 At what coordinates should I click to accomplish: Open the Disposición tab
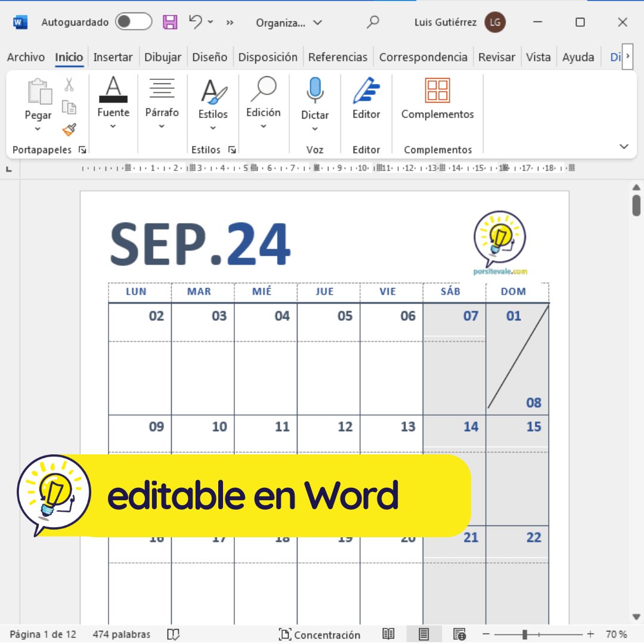point(268,57)
